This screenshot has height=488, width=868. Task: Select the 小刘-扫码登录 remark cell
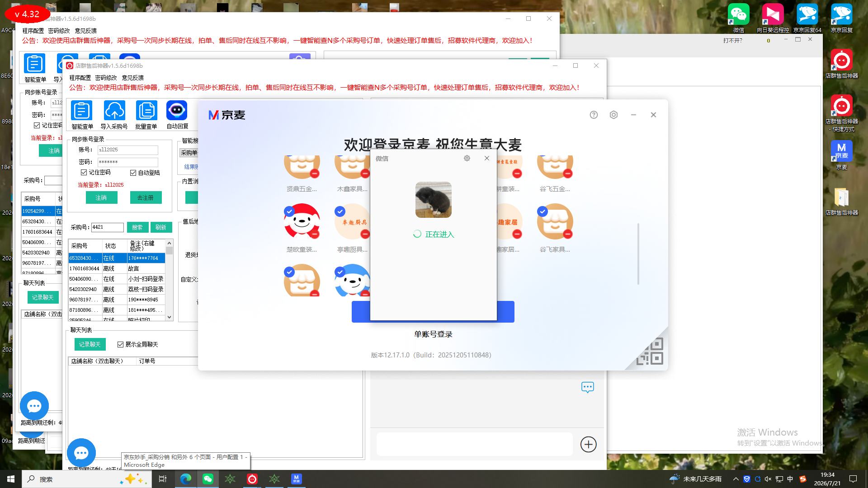pyautogui.click(x=146, y=279)
